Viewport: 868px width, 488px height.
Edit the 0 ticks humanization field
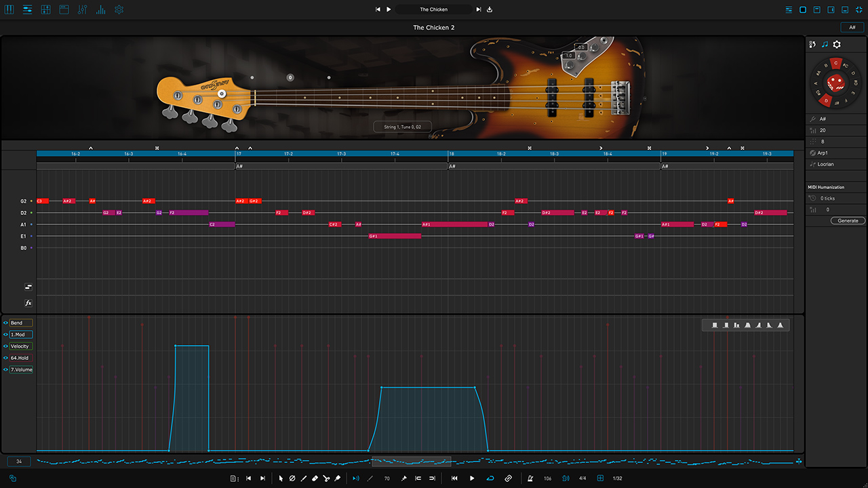pyautogui.click(x=837, y=199)
